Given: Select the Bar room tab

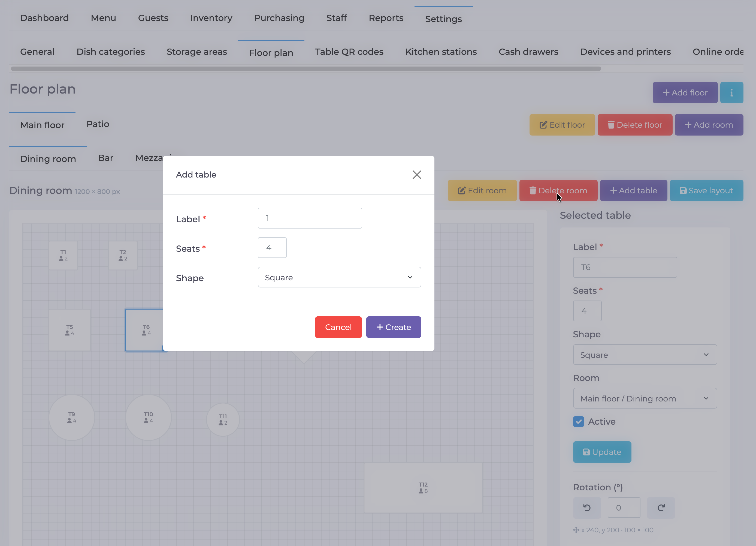Looking at the screenshot, I should (106, 158).
